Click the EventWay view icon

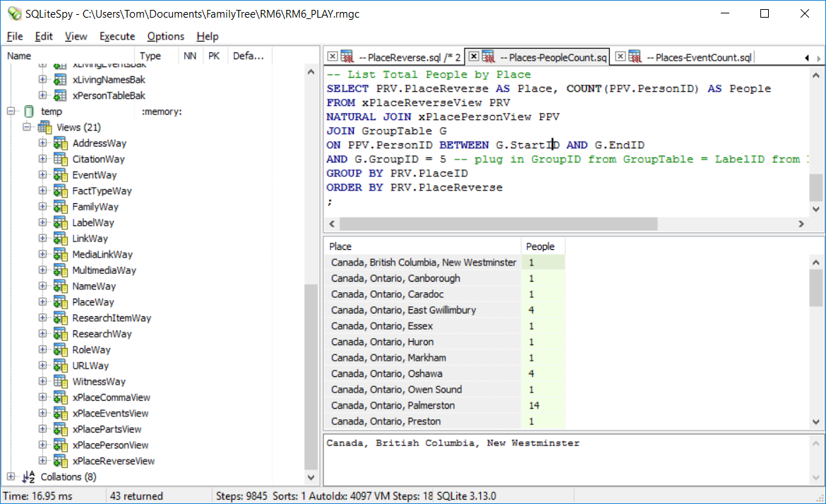point(61,175)
